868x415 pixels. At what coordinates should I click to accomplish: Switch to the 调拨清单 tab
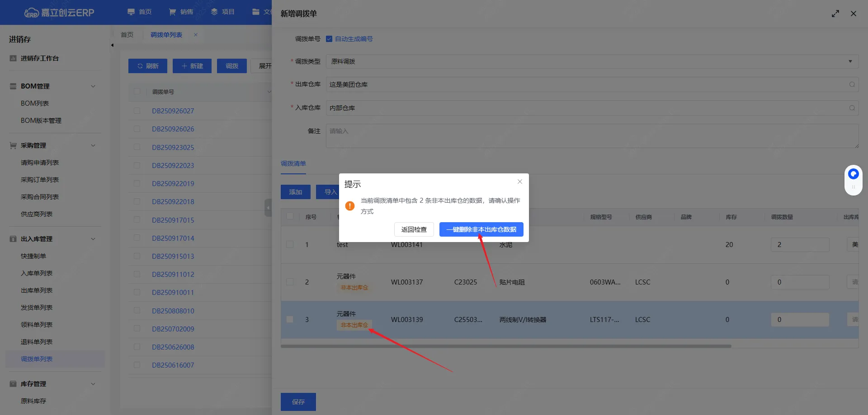click(x=293, y=163)
